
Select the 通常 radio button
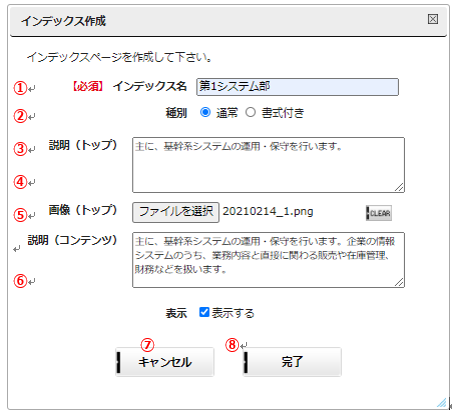205,112
